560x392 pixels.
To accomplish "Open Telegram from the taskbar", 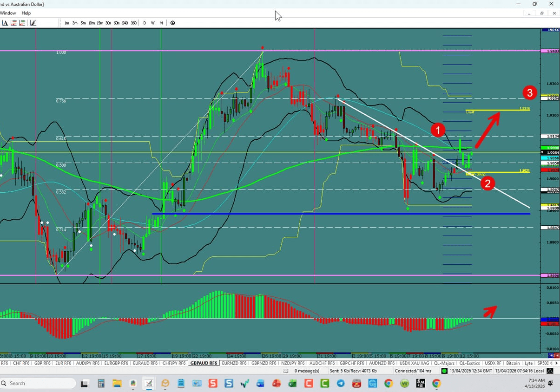I will (341, 384).
